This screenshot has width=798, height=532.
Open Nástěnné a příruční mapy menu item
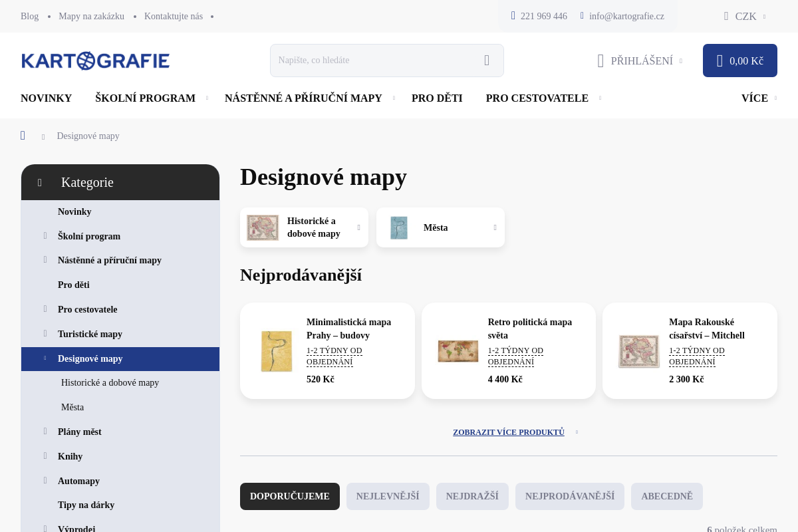point(303,98)
